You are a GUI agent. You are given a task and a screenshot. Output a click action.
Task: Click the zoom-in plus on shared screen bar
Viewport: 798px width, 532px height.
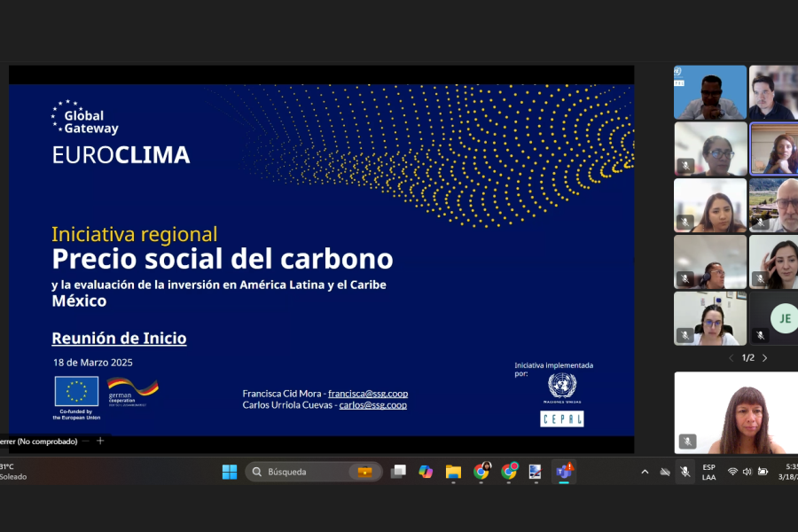[x=100, y=441]
